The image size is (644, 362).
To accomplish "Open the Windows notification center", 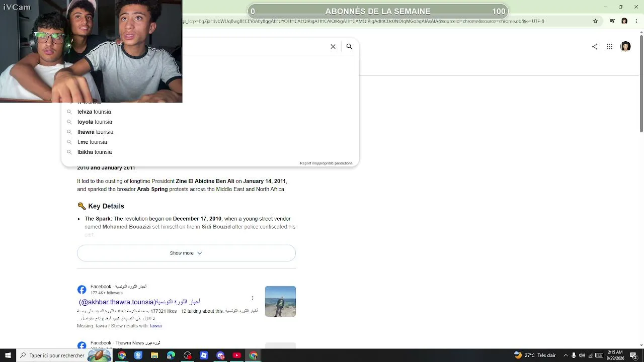I will [x=634, y=355].
